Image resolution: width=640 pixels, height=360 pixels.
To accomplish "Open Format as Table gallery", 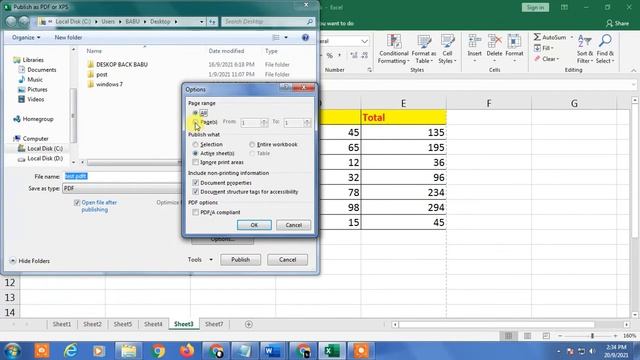I will pos(424,49).
